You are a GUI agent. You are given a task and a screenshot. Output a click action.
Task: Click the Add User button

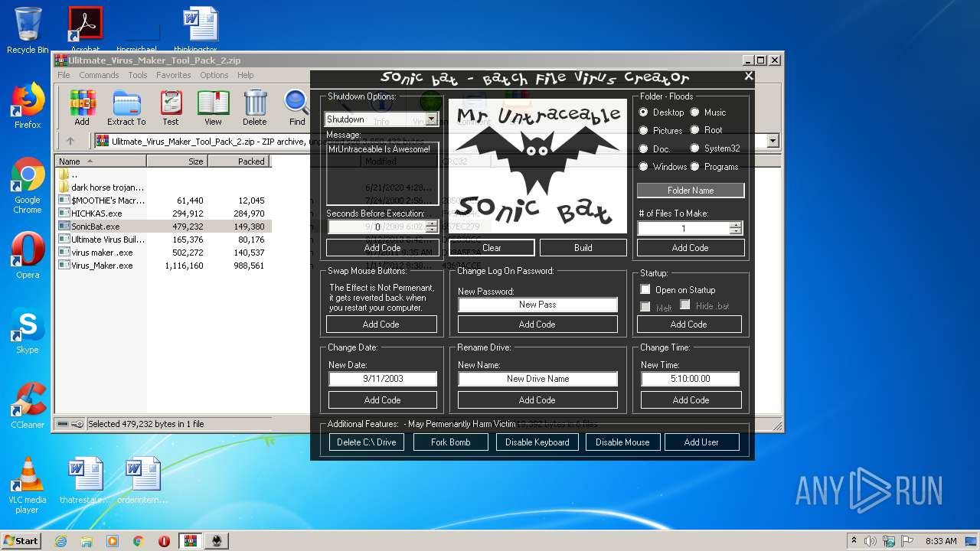click(701, 442)
